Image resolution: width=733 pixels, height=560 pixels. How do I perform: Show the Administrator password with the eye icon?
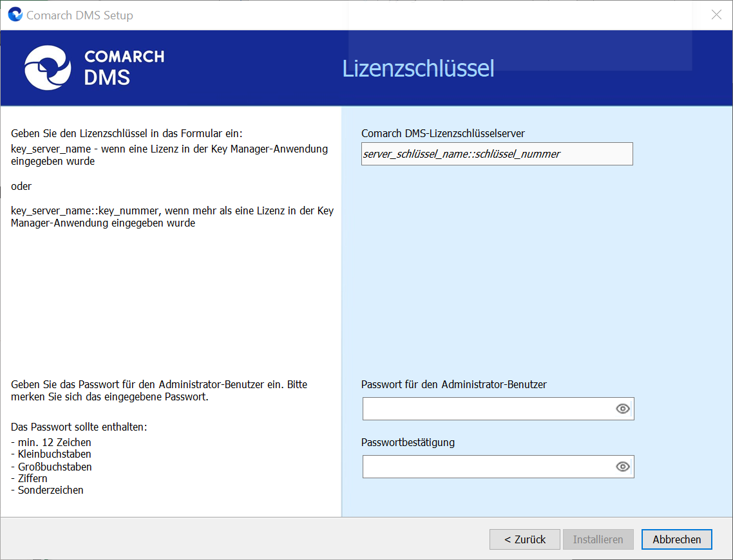[622, 409]
